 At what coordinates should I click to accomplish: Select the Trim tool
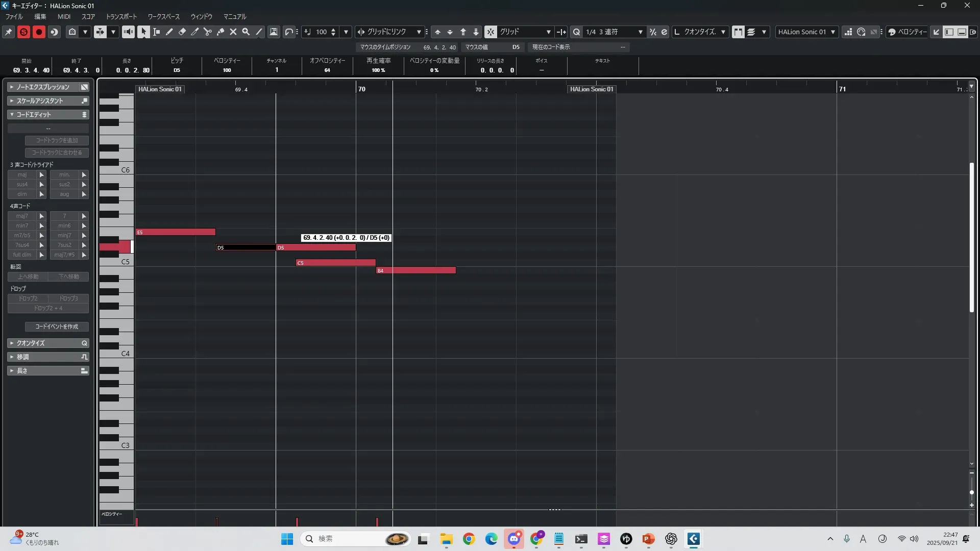point(195,32)
